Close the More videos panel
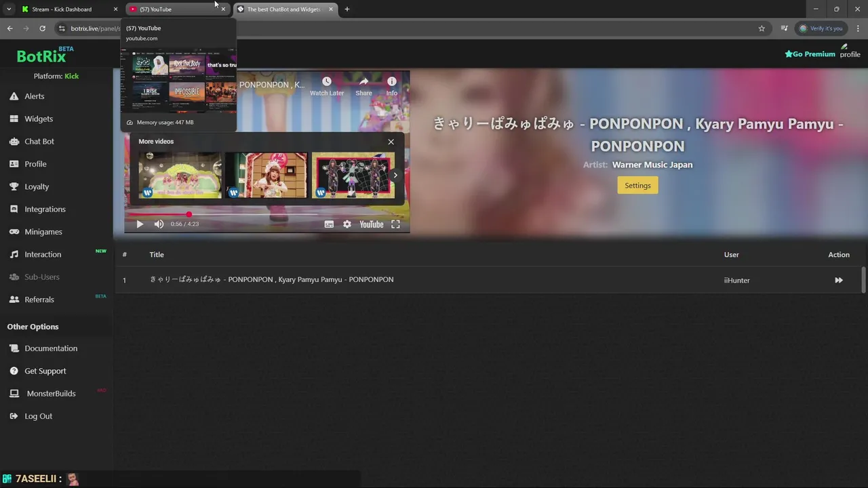Image resolution: width=868 pixels, height=488 pixels. 391,142
